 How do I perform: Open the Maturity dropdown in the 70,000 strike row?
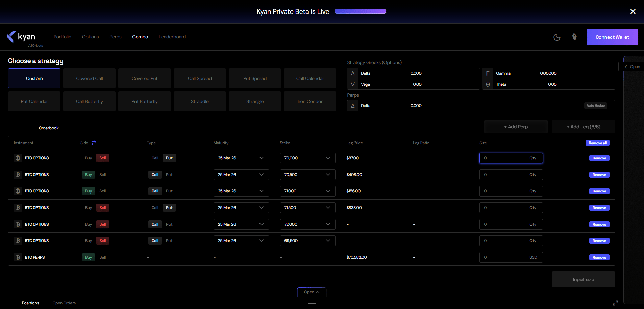241,158
